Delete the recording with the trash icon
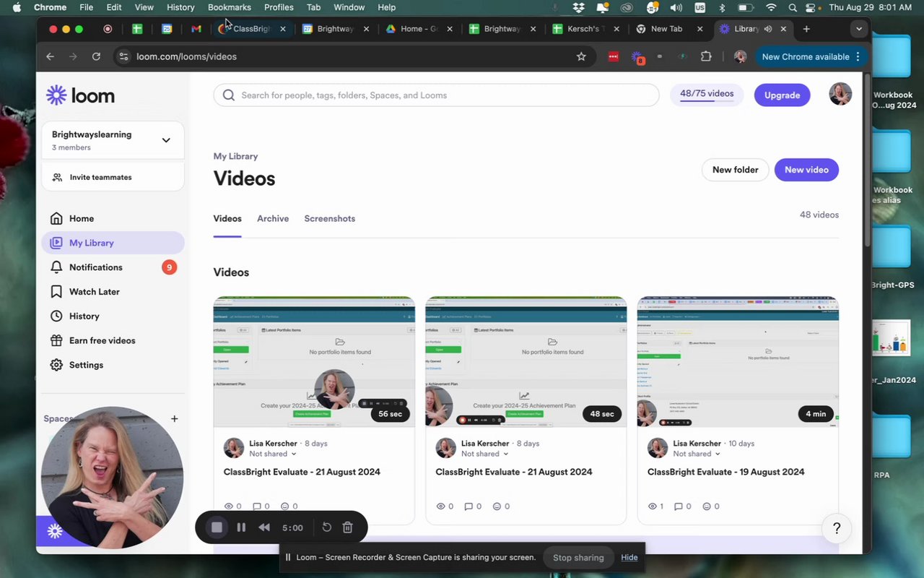This screenshot has width=924, height=578. coord(347,527)
